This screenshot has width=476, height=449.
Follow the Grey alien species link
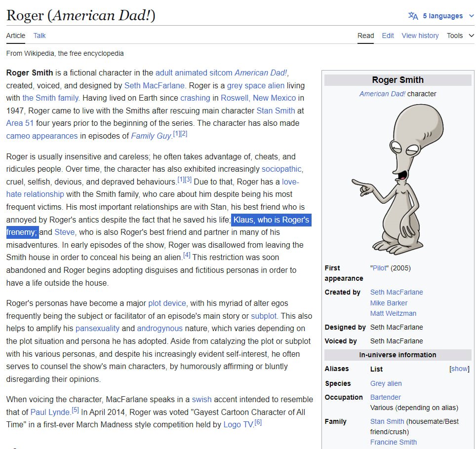coord(386,383)
